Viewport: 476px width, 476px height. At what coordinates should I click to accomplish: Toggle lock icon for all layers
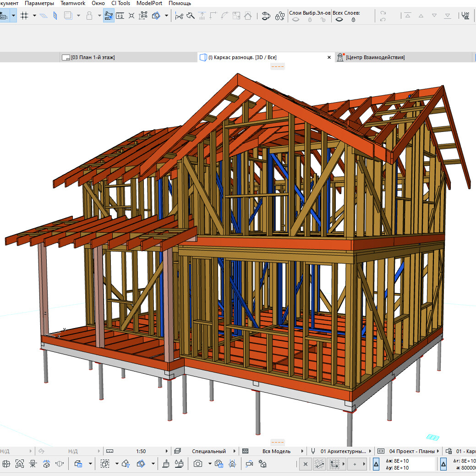pyautogui.click(x=353, y=20)
